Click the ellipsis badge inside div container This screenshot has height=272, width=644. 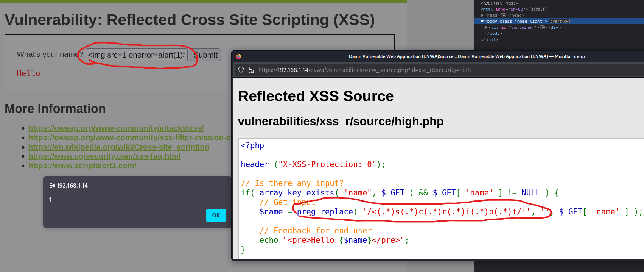click(542, 27)
